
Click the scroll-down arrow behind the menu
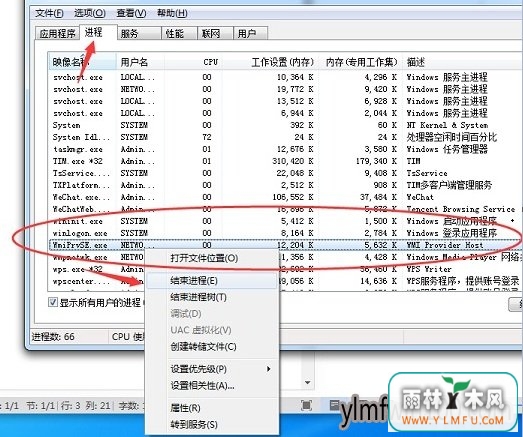click(x=308, y=382)
